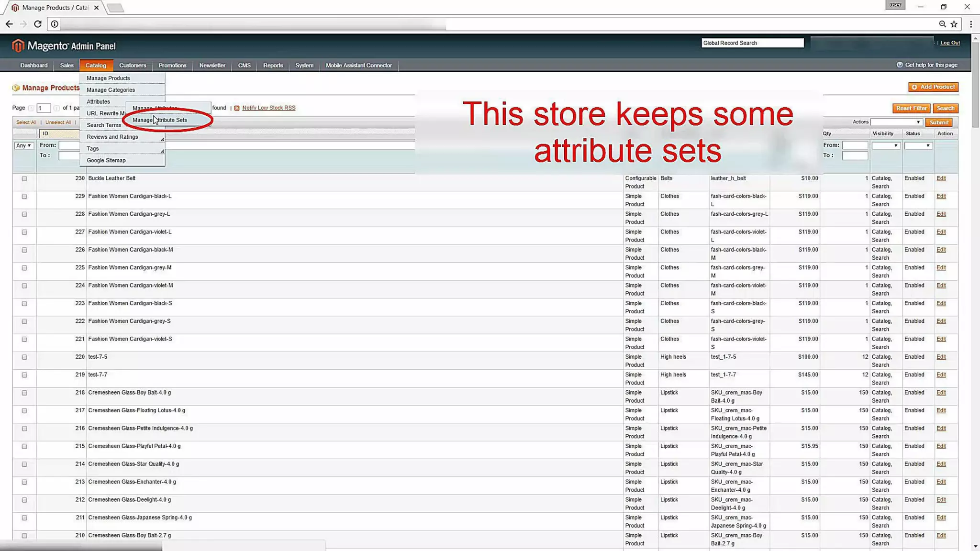The image size is (980, 551).
Task: Check the Buckle Leather Belt row checkbox
Action: coord(24,178)
